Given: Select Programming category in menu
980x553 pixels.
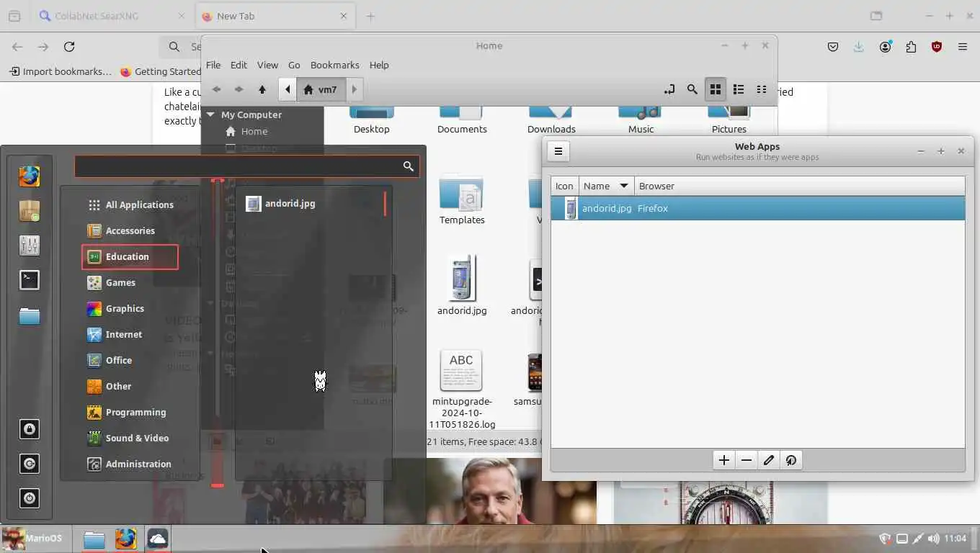Looking at the screenshot, I should click(130, 412).
